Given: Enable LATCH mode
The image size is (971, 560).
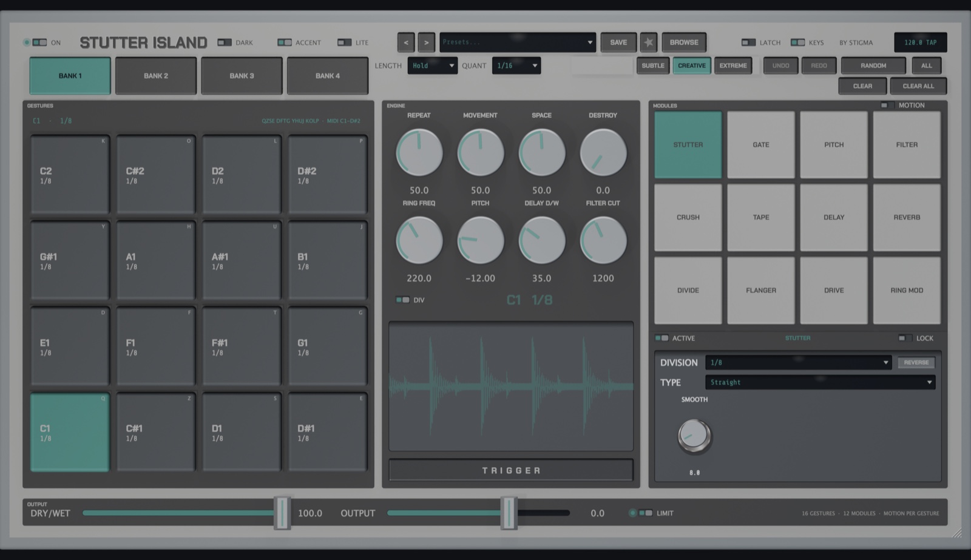Looking at the screenshot, I should point(749,42).
